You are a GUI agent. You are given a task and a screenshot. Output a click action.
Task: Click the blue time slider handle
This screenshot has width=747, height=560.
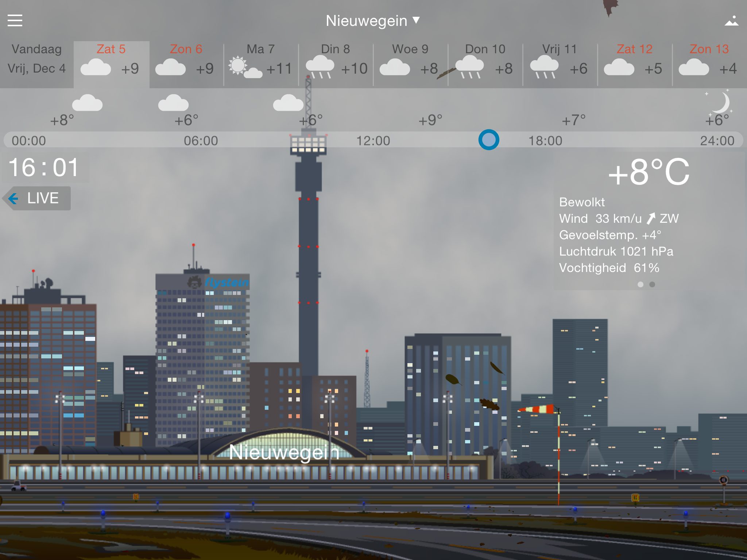(x=489, y=140)
